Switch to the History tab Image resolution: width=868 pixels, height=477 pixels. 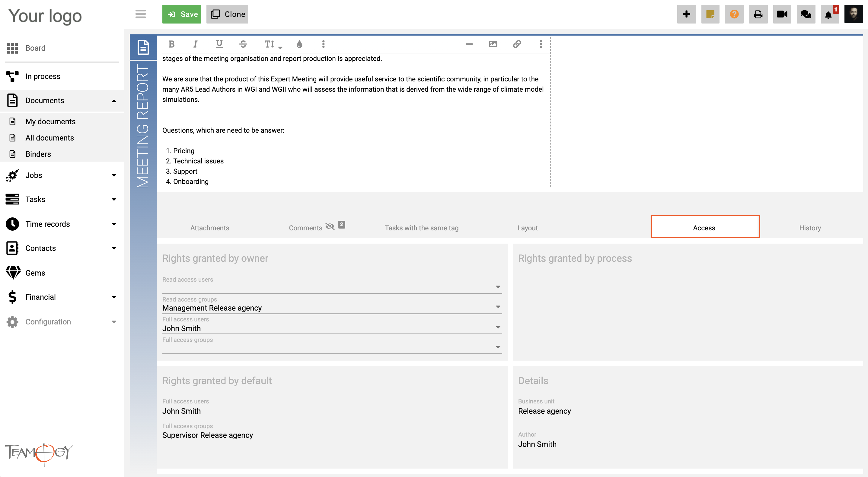(x=810, y=227)
